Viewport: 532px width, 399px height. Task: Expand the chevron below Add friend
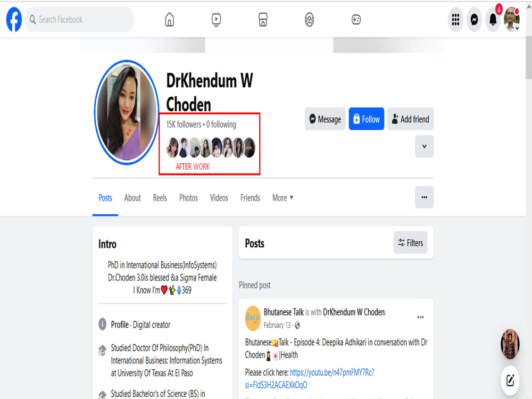point(424,146)
